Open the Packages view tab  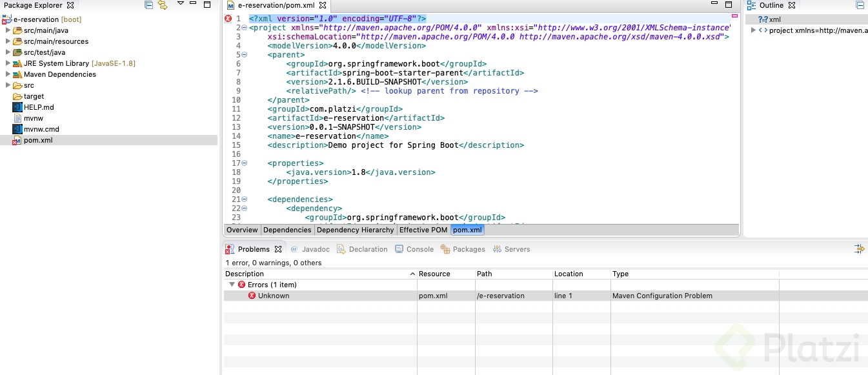[x=463, y=249]
